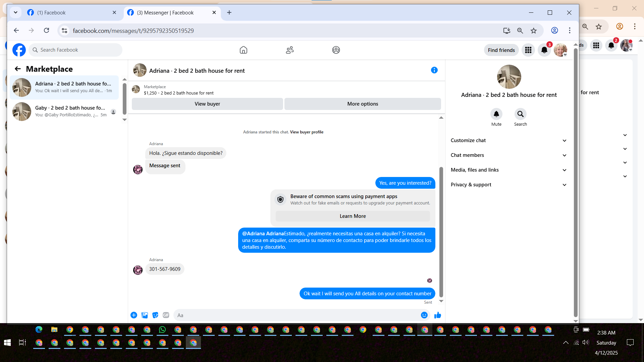Click Marketplace listing thumbnail under chat header
The width and height of the screenshot is (644, 362).
136,89
